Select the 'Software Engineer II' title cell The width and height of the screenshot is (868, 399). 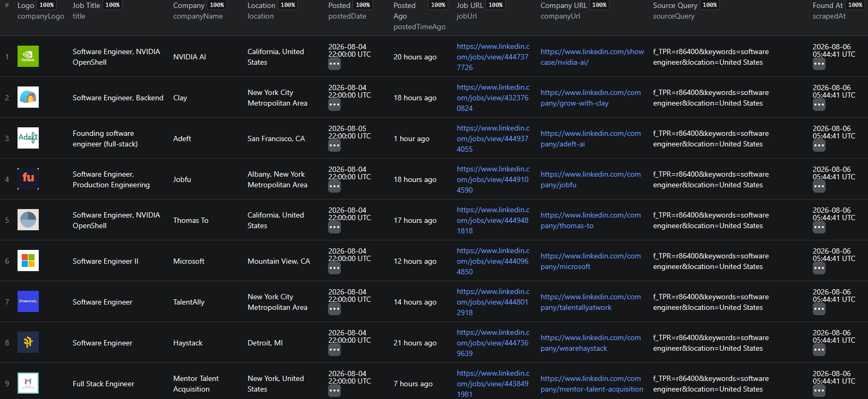pos(106,261)
